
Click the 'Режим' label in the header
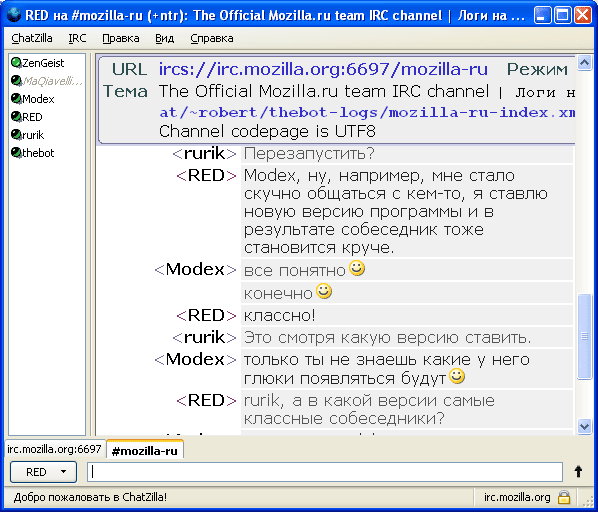[537, 69]
